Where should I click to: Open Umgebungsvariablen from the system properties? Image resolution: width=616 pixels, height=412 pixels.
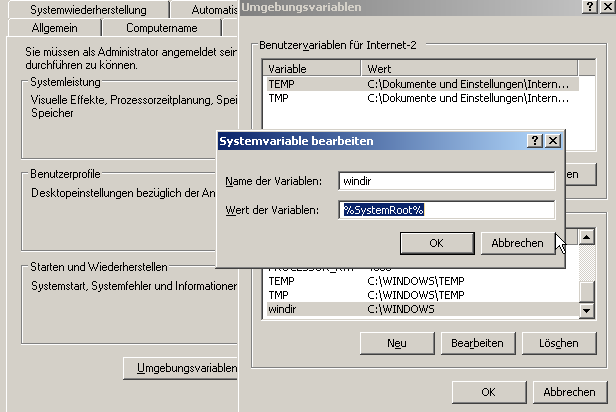coord(179,369)
